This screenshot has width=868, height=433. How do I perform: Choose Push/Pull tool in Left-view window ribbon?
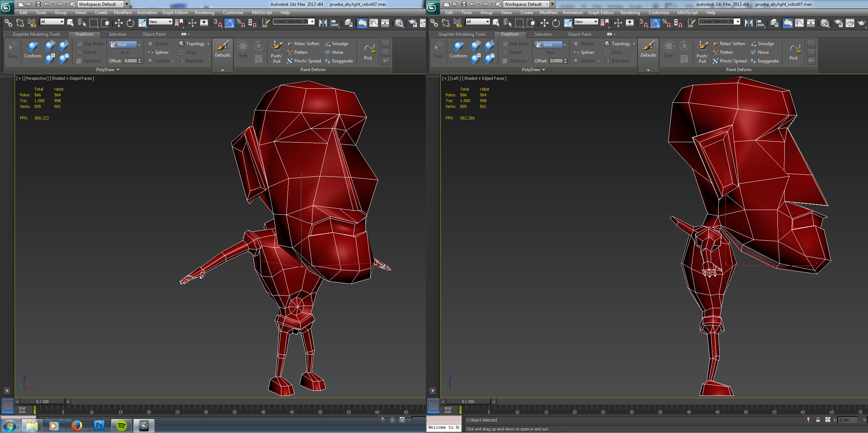coord(702,51)
